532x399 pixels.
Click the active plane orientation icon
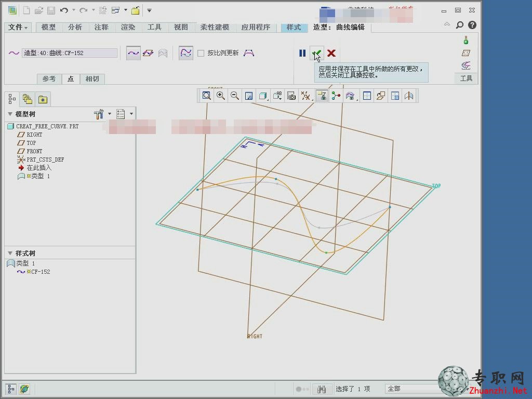point(381,96)
